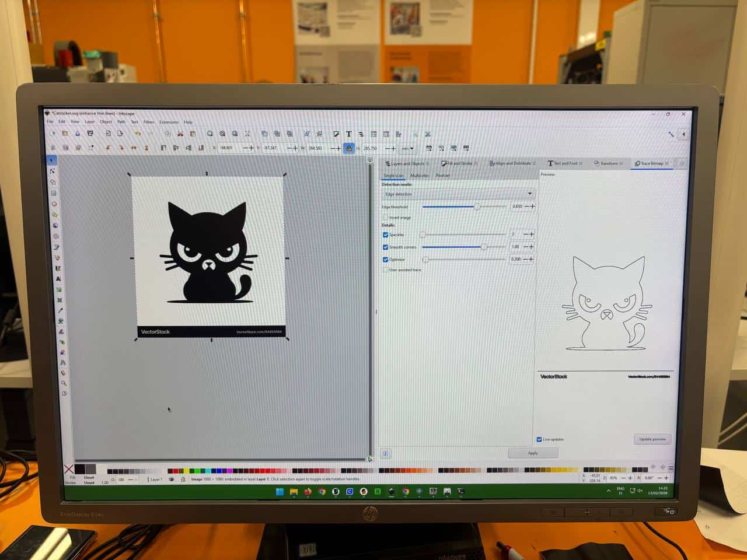Click the Optimize slider handle
The height and width of the screenshot is (560, 747).
coord(425,260)
